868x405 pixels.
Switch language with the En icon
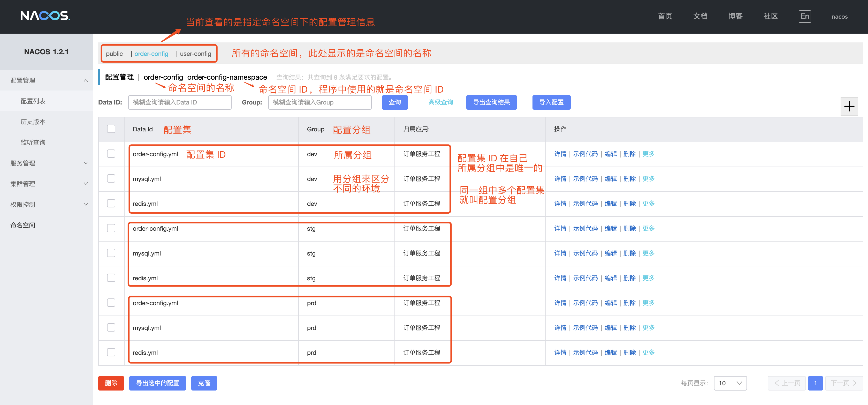[x=804, y=16]
